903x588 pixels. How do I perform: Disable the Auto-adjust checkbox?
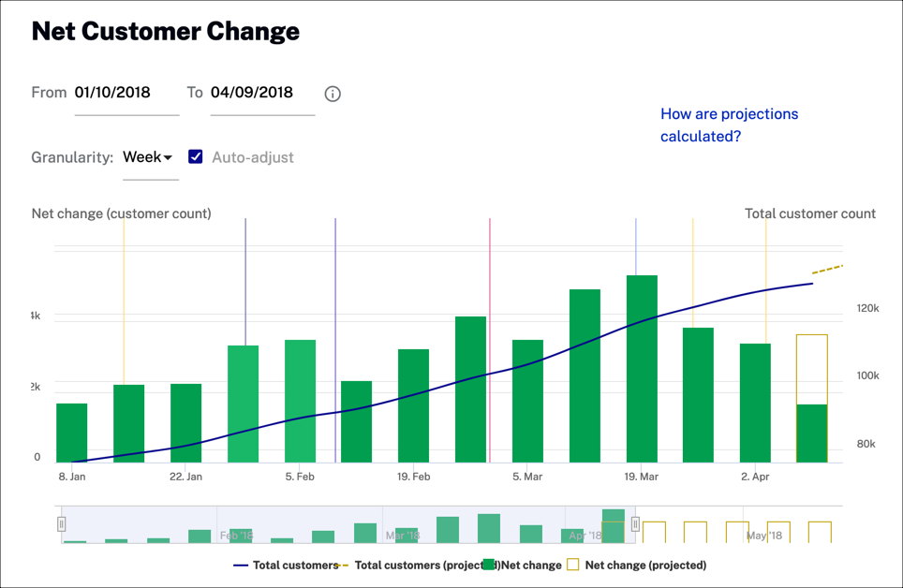coord(196,156)
